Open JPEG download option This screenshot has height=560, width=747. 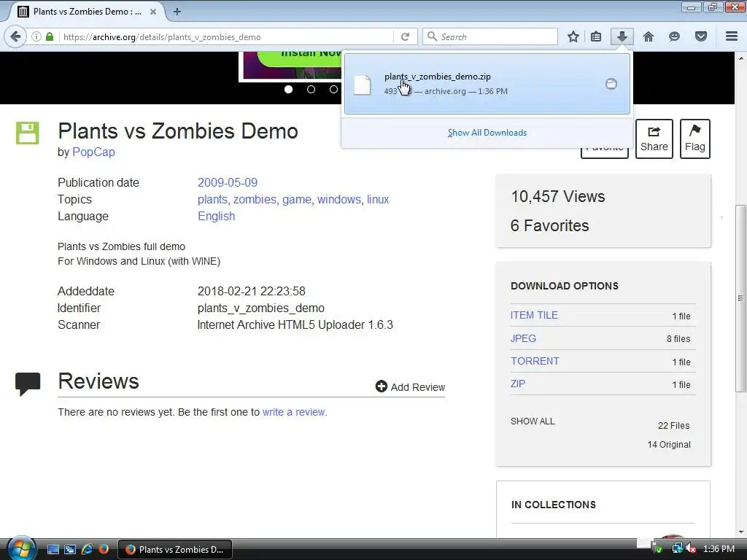523,338
